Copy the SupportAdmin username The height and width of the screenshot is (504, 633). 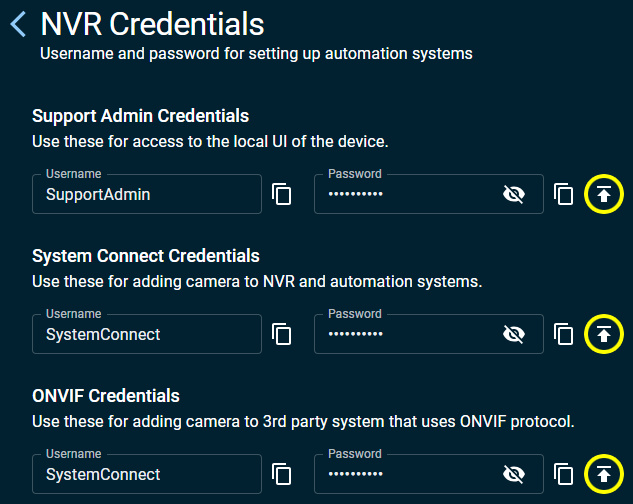pos(282,194)
